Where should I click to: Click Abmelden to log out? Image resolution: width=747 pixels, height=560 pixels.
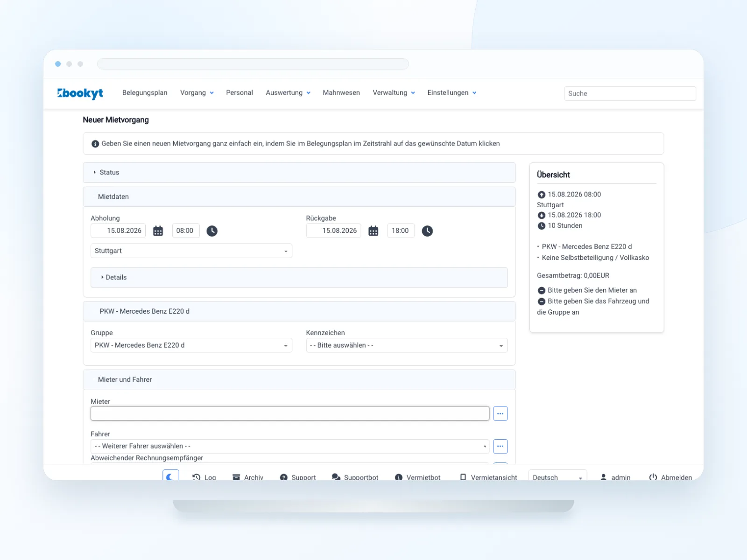tap(670, 477)
